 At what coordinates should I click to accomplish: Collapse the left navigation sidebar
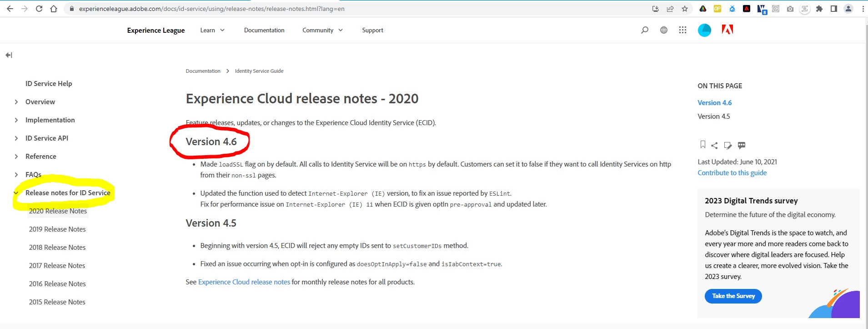click(x=9, y=55)
